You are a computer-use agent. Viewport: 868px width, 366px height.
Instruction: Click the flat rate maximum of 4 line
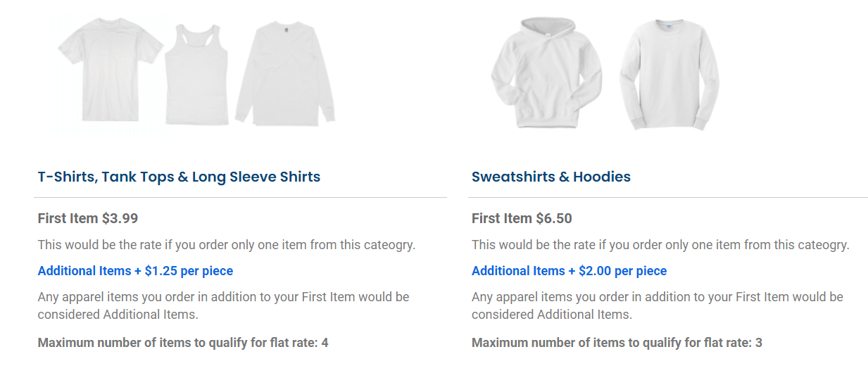(183, 343)
